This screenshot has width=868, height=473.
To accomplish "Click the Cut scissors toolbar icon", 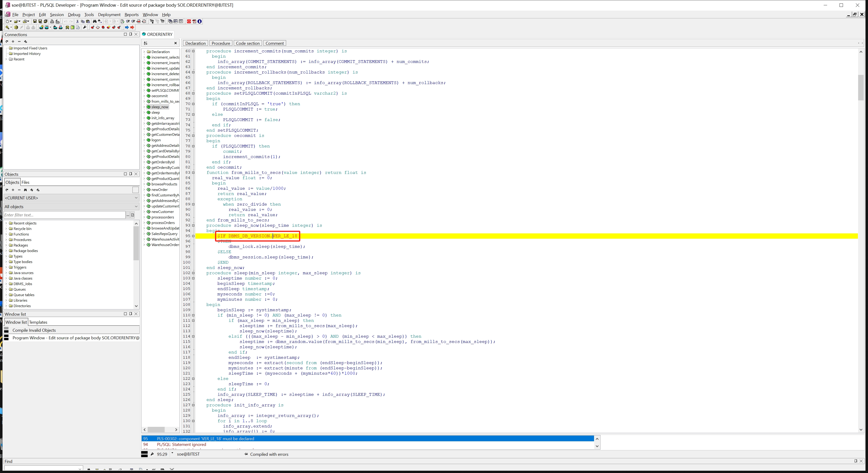I will click(78, 21).
